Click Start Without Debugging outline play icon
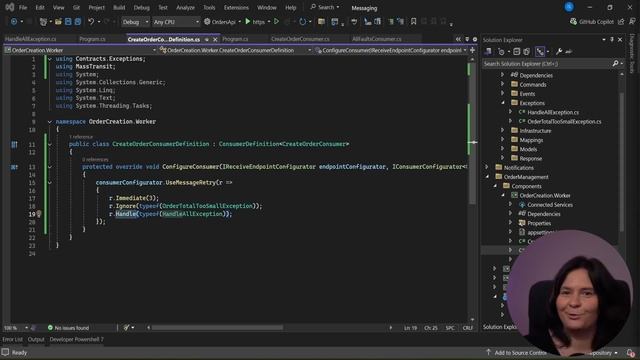 (x=276, y=22)
